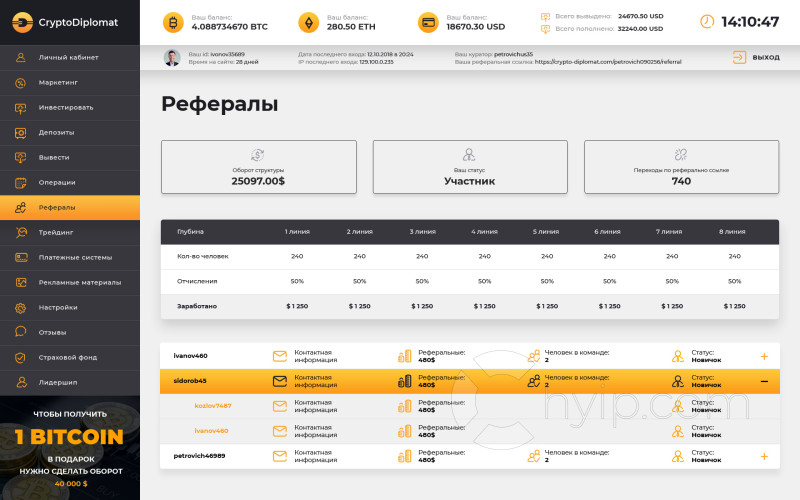Viewport: 800px width, 500px height.
Task: Click envelope icon in ivanov460 top row
Action: click(x=280, y=356)
